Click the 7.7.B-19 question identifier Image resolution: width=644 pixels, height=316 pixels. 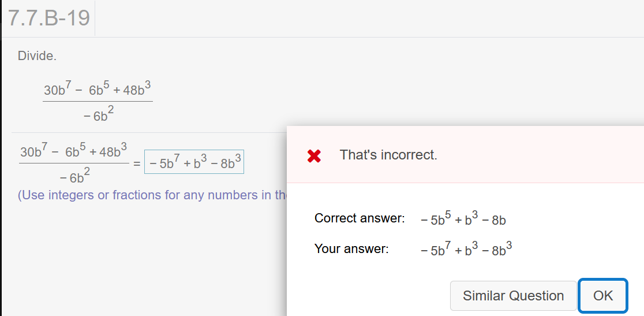(49, 18)
